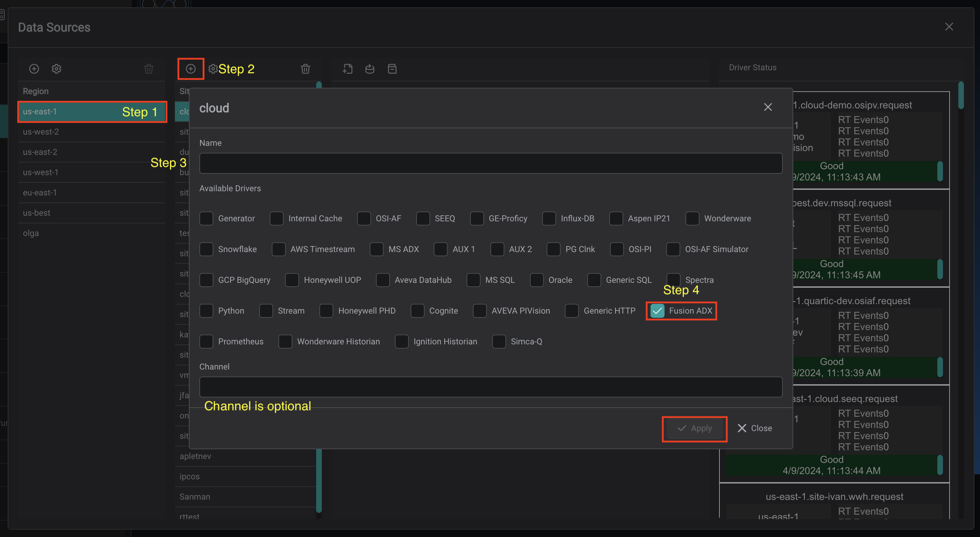Close the Data Sources panel

tap(949, 27)
